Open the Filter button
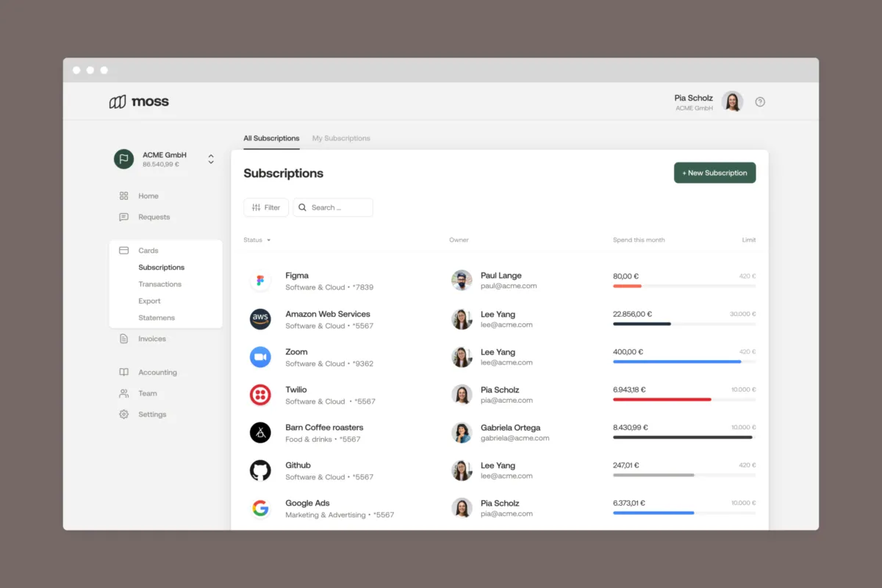This screenshot has width=882, height=588. point(266,208)
